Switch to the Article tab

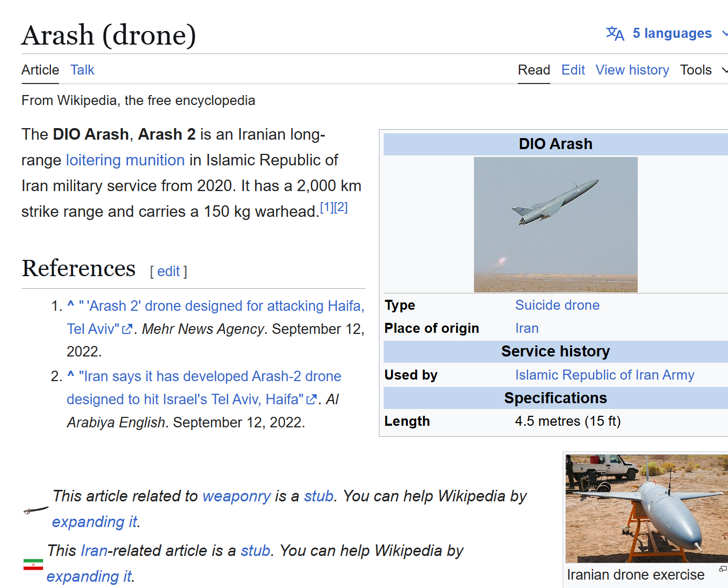[40, 70]
